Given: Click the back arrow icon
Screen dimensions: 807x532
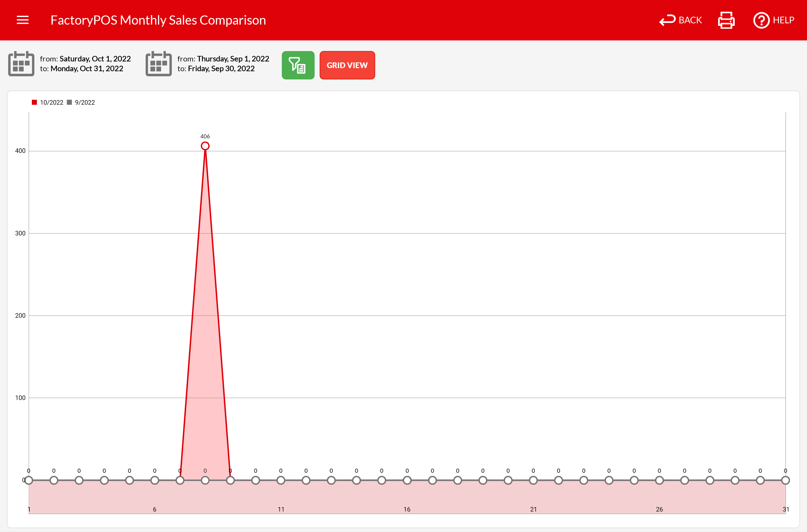Looking at the screenshot, I should 667,20.
